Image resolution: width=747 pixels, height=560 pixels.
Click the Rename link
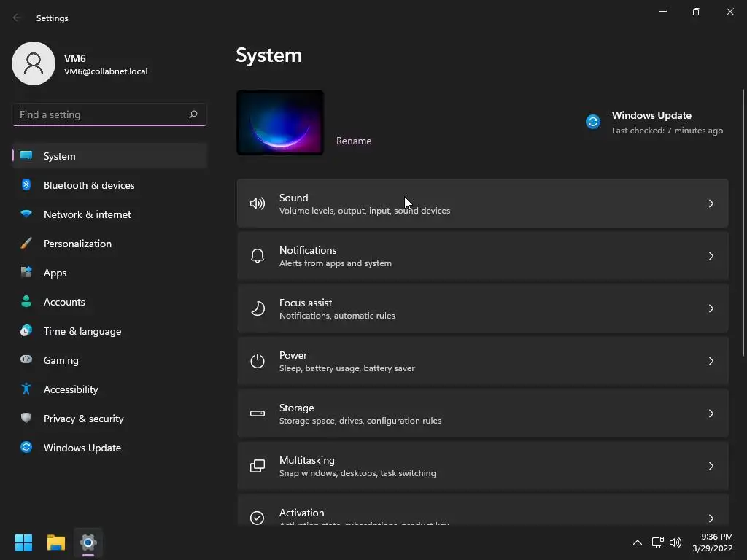click(354, 141)
